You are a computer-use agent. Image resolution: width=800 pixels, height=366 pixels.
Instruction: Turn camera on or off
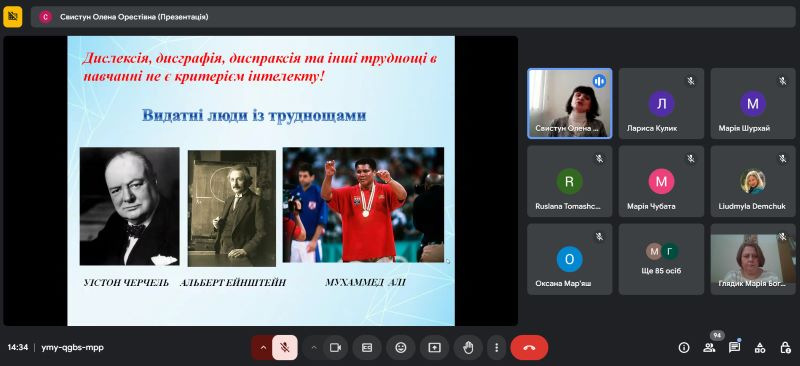(x=335, y=348)
